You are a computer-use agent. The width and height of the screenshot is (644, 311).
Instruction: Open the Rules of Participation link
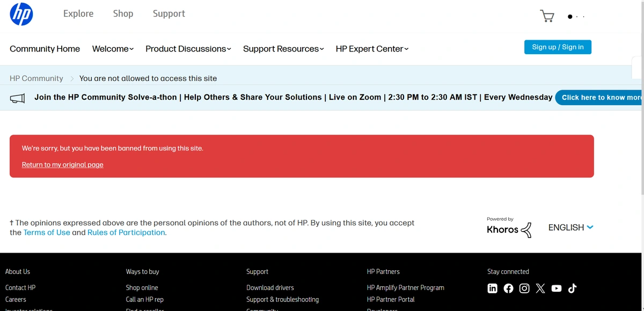pos(126,232)
